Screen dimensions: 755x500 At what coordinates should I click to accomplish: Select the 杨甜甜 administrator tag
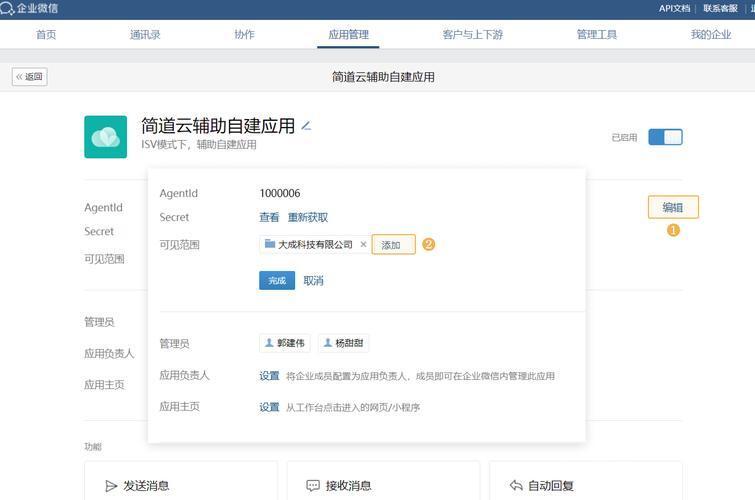pyautogui.click(x=343, y=343)
